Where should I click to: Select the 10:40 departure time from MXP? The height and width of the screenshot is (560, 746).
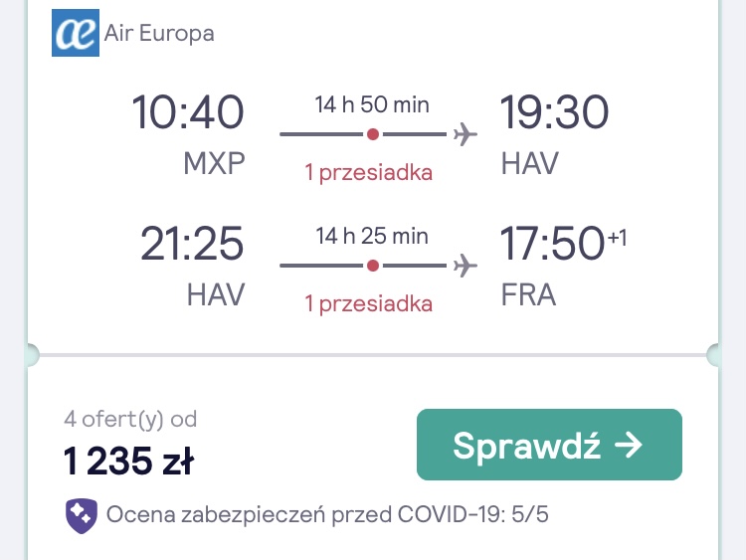pos(188,112)
